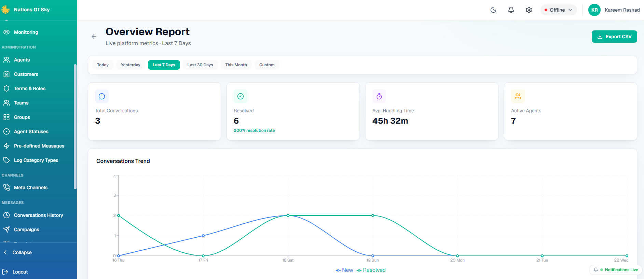Click the Terms & Roles shield icon

[6, 88]
